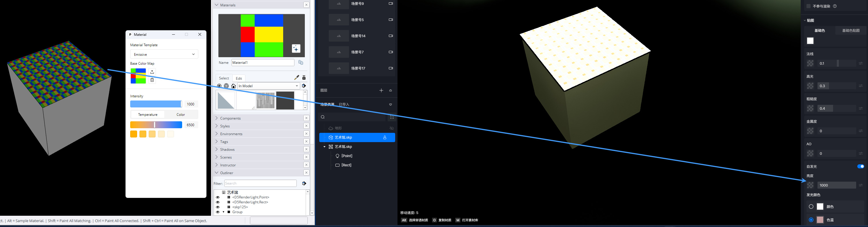Image resolution: width=868 pixels, height=227 pixels.
Task: Click the sparkle icon on material preview
Action: [x=296, y=49]
